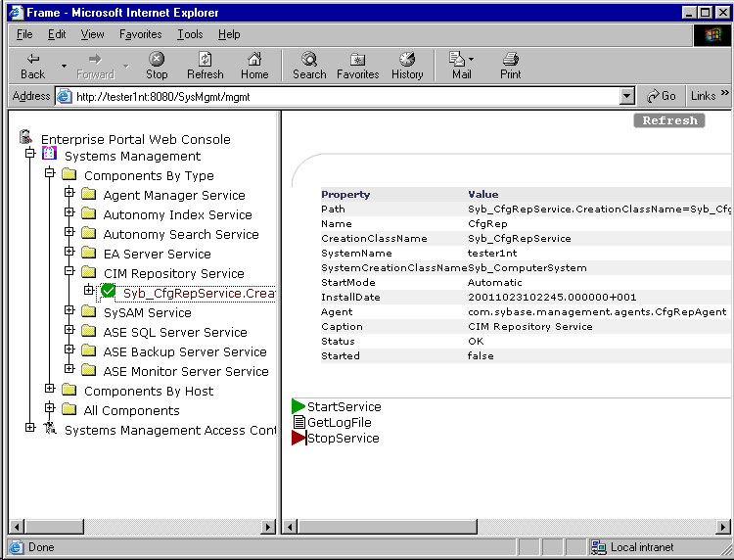Collapse the Components By Type node

(50, 172)
